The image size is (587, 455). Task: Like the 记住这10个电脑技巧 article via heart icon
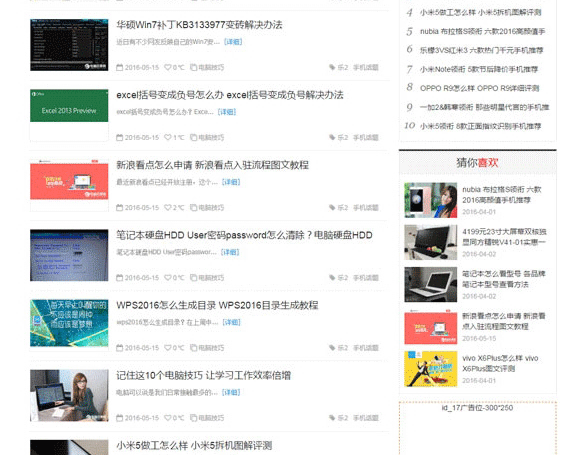click(168, 418)
